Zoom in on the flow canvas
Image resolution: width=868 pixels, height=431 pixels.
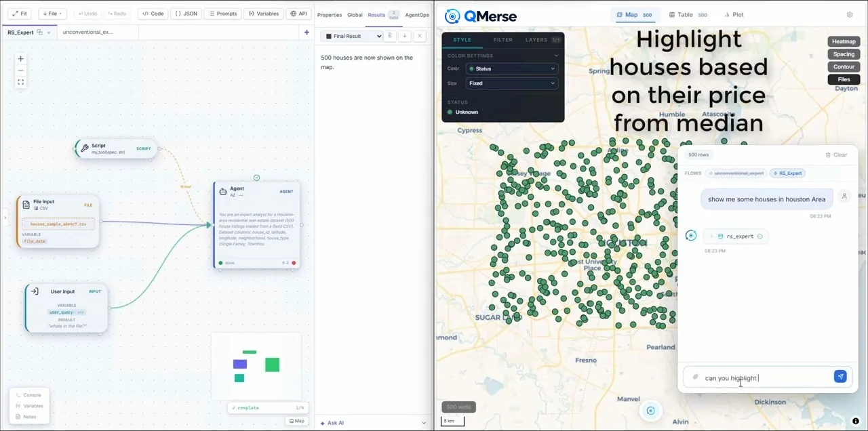tap(20, 59)
